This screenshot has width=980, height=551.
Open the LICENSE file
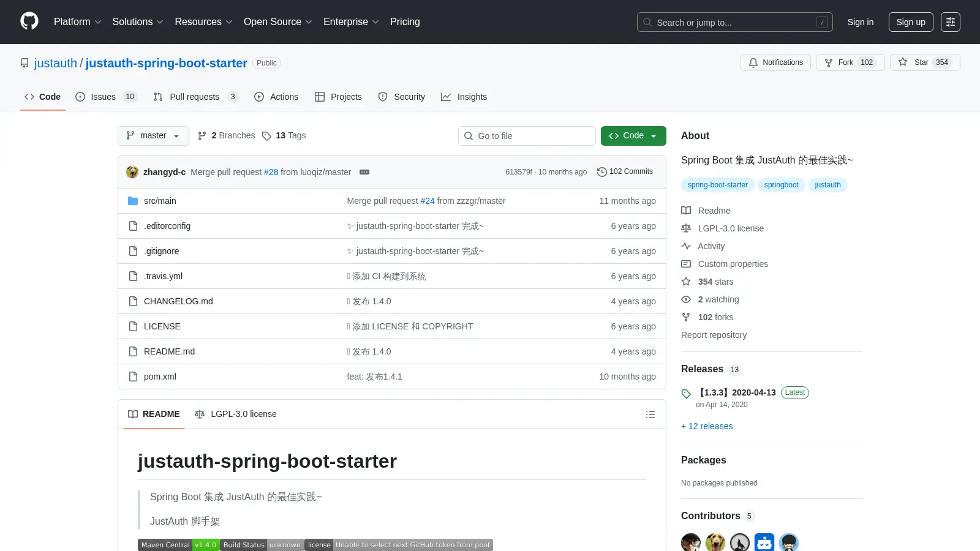tap(162, 326)
